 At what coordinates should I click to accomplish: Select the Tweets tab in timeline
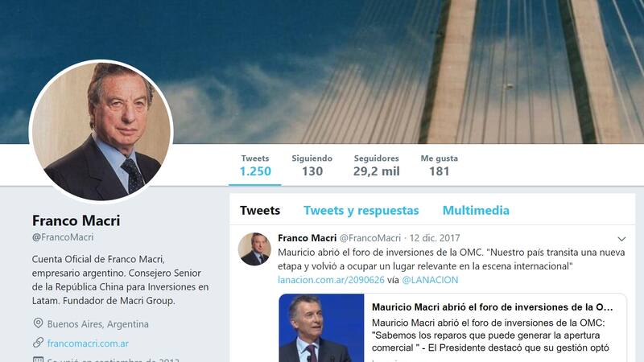260,211
